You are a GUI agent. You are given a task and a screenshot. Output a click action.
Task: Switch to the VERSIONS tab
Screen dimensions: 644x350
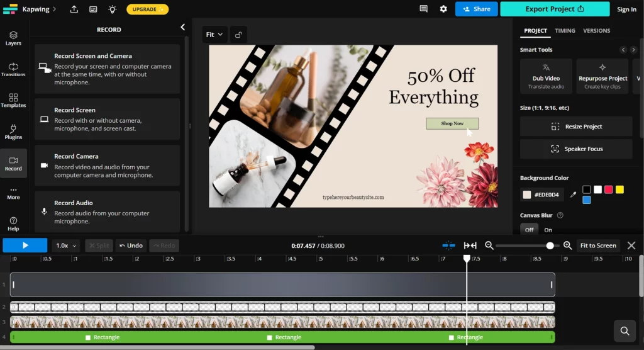[596, 30]
